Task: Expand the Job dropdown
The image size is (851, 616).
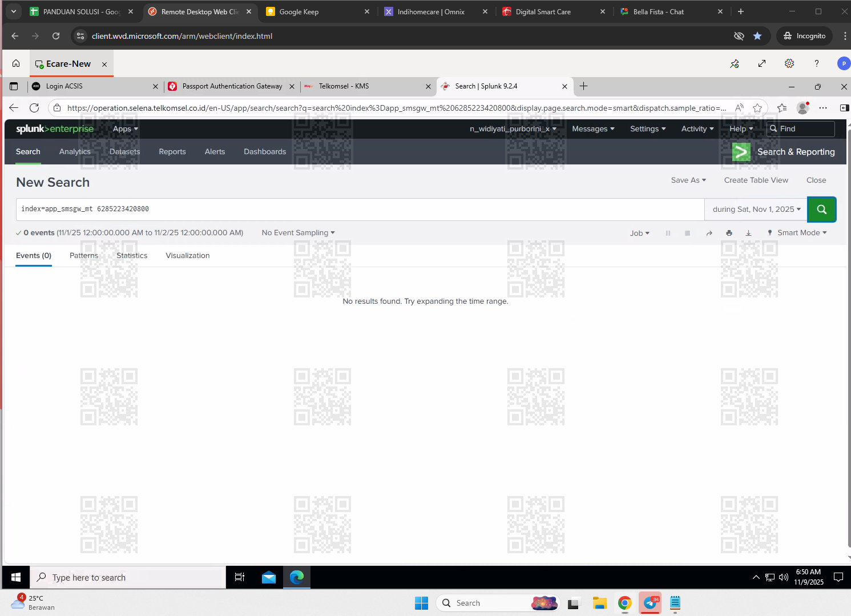Action: tap(640, 233)
